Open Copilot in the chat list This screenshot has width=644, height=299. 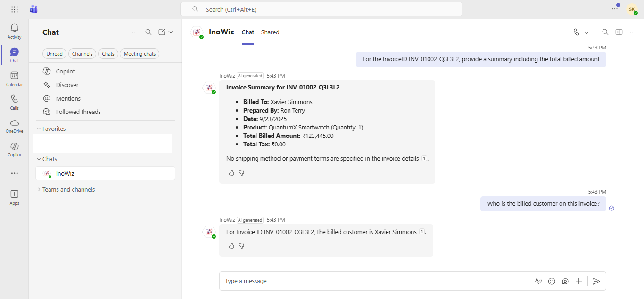click(x=66, y=71)
